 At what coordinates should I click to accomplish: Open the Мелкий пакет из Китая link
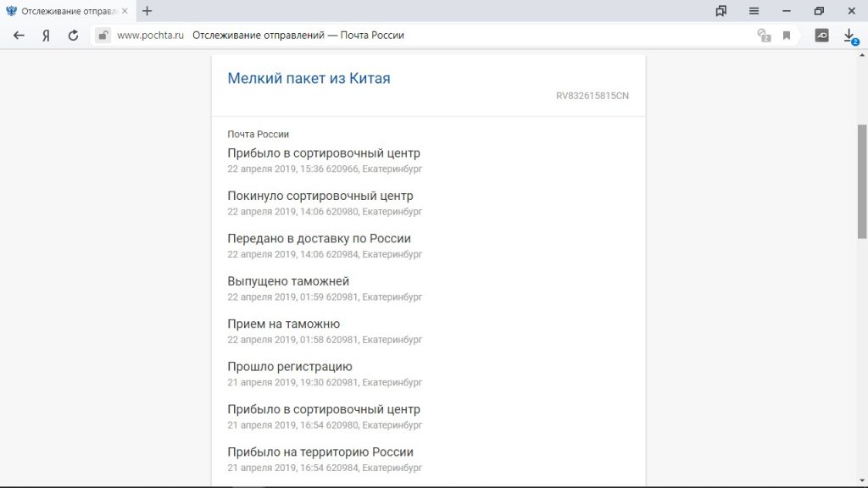(309, 78)
